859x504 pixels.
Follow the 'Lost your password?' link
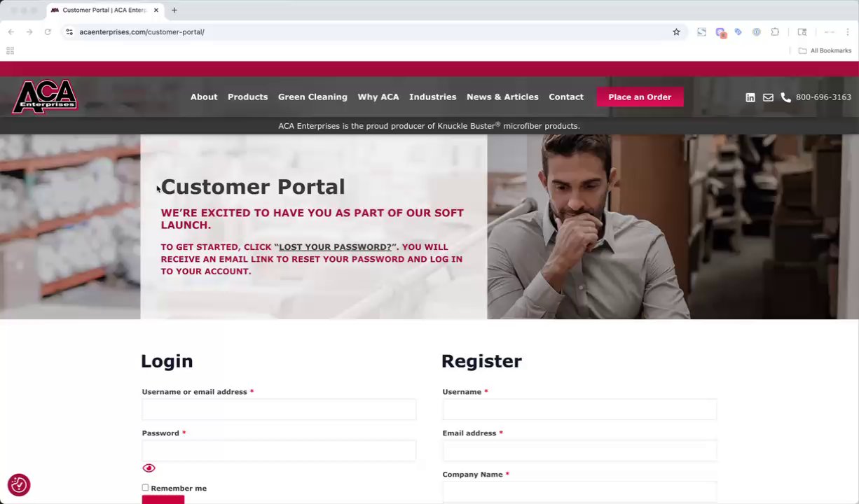pos(335,247)
